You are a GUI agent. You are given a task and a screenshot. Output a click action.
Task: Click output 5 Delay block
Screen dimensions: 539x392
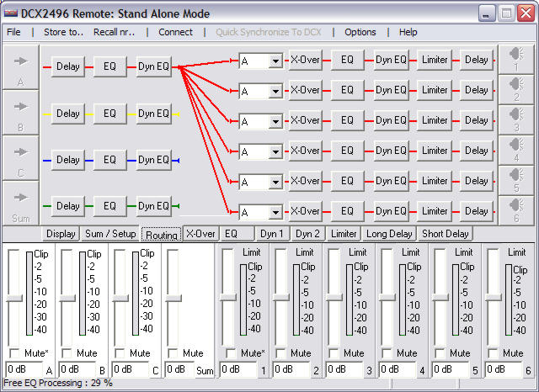pyautogui.click(x=476, y=181)
